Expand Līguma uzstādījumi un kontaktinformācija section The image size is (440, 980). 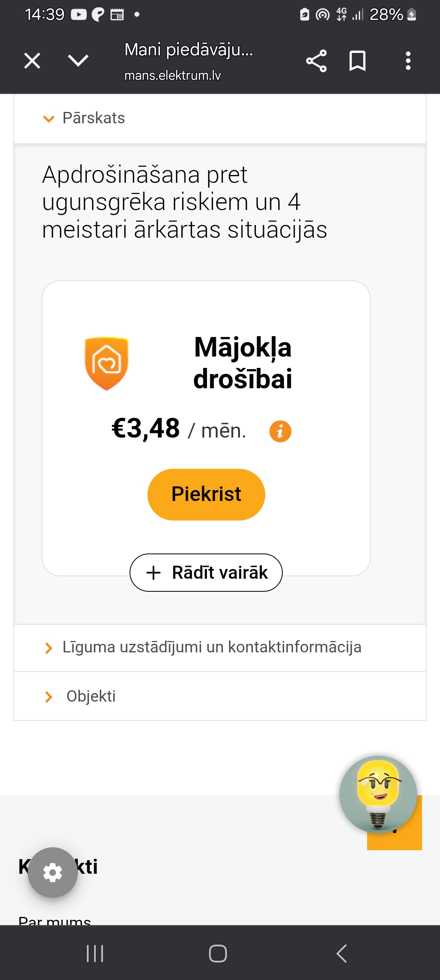point(211,647)
